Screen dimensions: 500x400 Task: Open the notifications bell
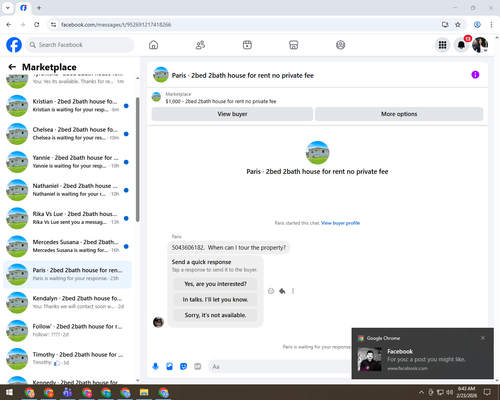[461, 45]
